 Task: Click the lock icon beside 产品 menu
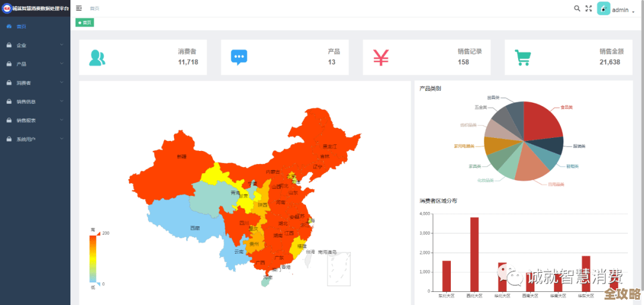(9, 64)
